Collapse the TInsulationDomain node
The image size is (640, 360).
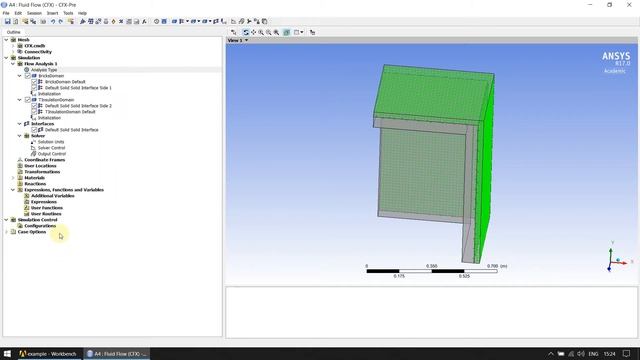coord(20,100)
